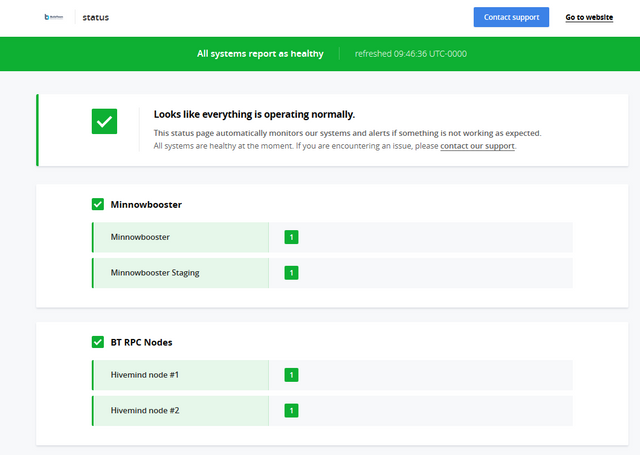Click the green 1 badge for Minnowbooster Staging
This screenshot has width=640, height=455.
(291, 273)
